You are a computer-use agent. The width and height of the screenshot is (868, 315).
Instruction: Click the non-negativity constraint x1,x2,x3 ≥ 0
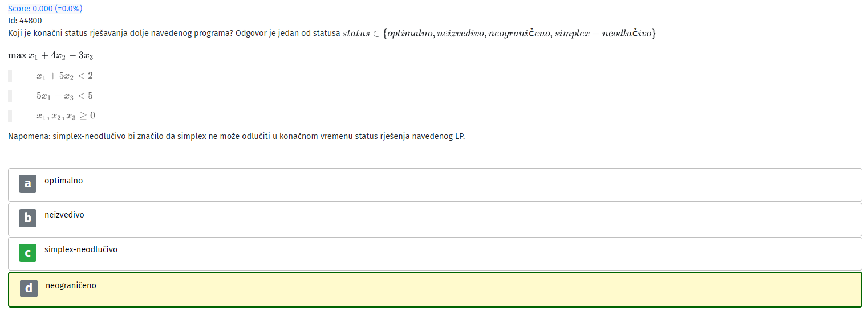point(66,116)
